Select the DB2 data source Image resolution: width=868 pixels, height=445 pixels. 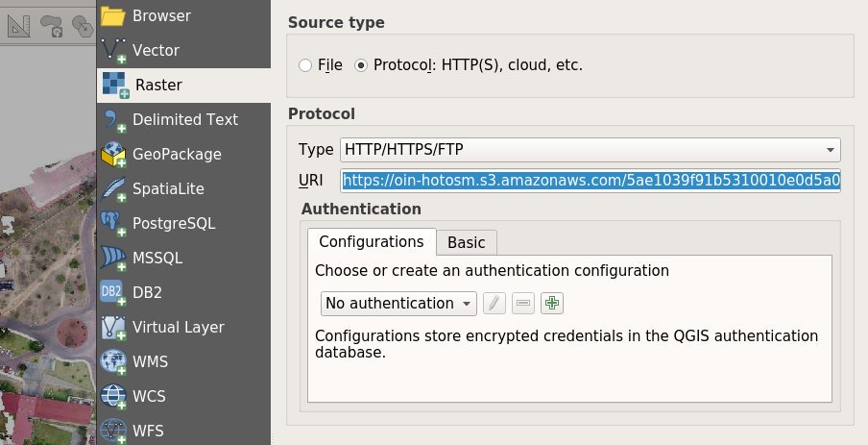tap(183, 292)
